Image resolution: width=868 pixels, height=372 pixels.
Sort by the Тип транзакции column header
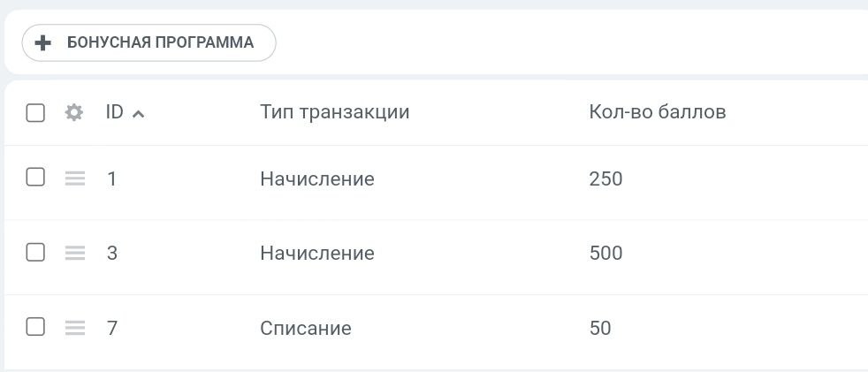pyautogui.click(x=334, y=112)
